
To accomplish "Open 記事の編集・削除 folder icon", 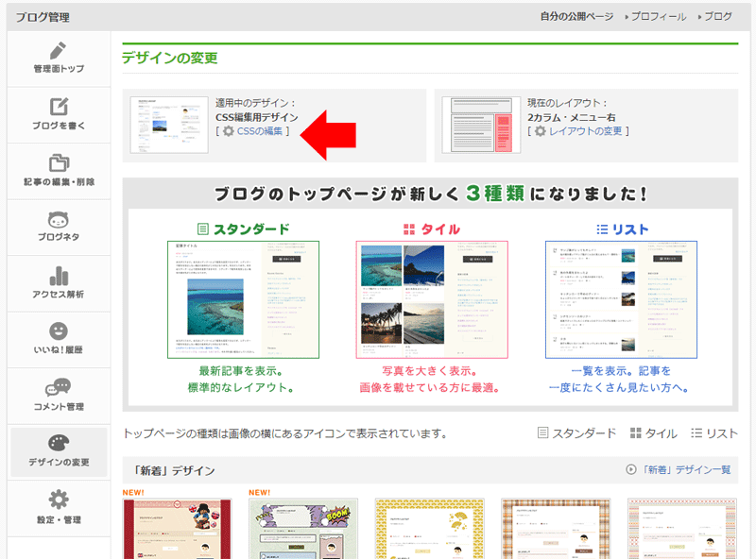I will pyautogui.click(x=59, y=163).
